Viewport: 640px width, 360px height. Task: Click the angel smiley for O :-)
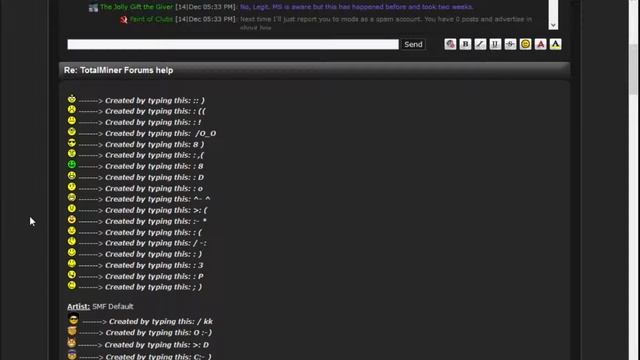coord(72,331)
